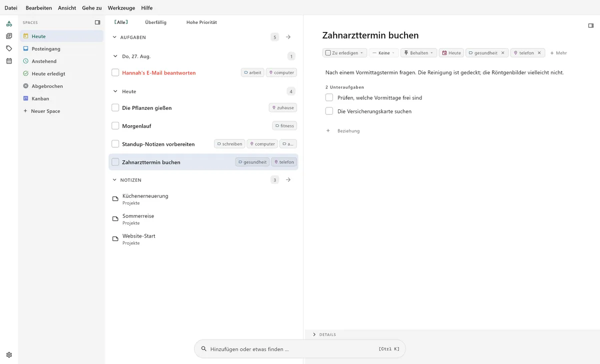Open the tags icon in left rail
The width and height of the screenshot is (600, 364).
click(x=9, y=48)
